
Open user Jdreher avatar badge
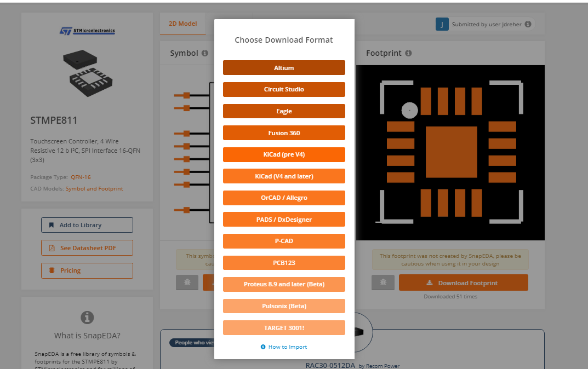pyautogui.click(x=442, y=24)
